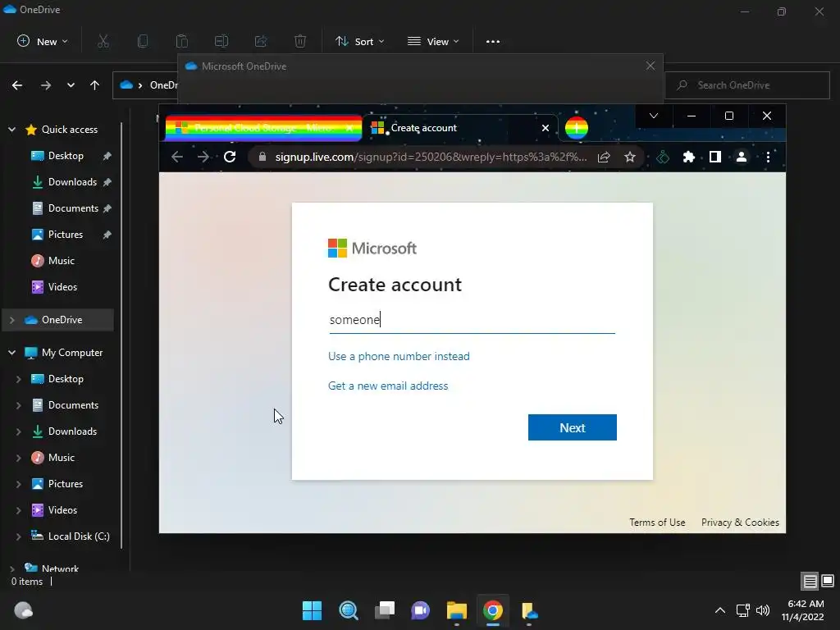This screenshot has width=840, height=630.
Task: Click the Share icon in Explorer toolbar
Action: (x=261, y=41)
